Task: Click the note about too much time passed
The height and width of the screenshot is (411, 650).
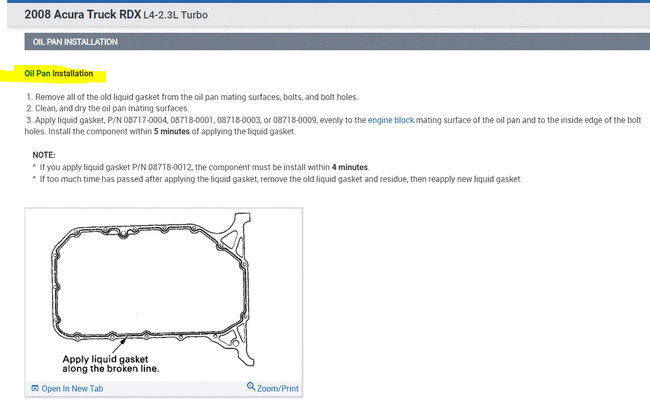Action: (x=277, y=179)
